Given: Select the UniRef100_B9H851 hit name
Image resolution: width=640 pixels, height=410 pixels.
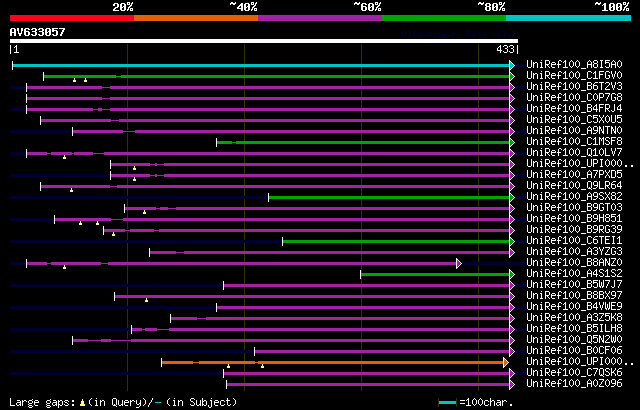Looking at the screenshot, I should (x=574, y=219).
